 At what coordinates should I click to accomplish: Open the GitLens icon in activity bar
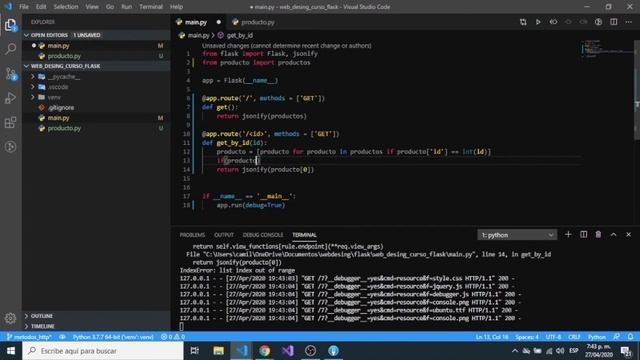click(11, 147)
